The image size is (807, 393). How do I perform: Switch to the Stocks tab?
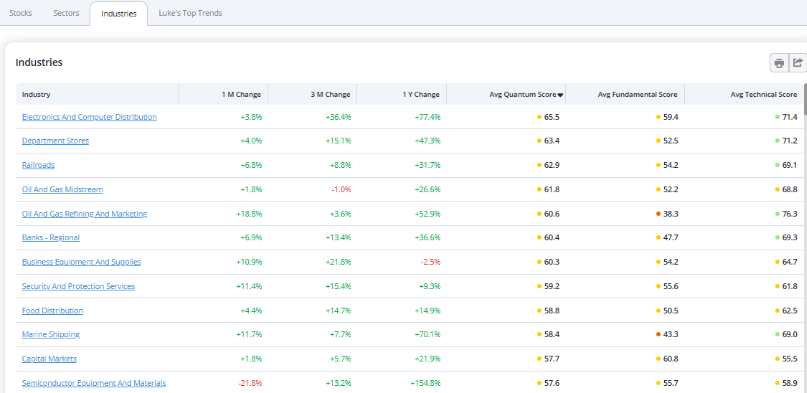click(21, 13)
